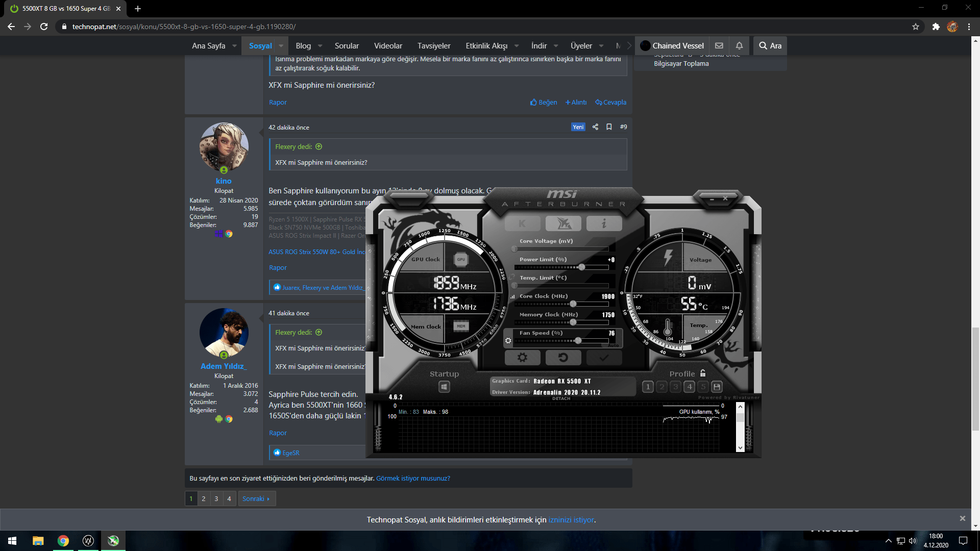This screenshot has height=551, width=980.
Task: Save profile with the floppy disk icon
Action: (717, 387)
